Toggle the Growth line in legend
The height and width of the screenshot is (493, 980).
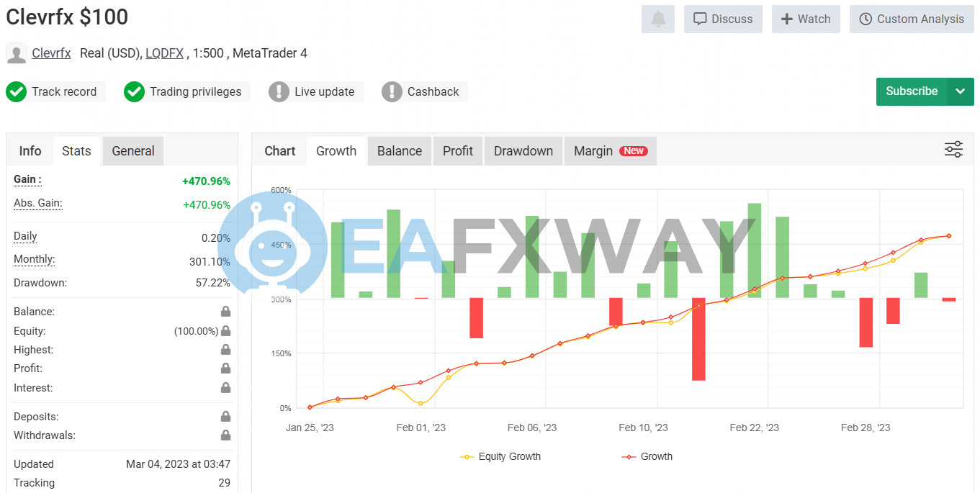tap(646, 456)
